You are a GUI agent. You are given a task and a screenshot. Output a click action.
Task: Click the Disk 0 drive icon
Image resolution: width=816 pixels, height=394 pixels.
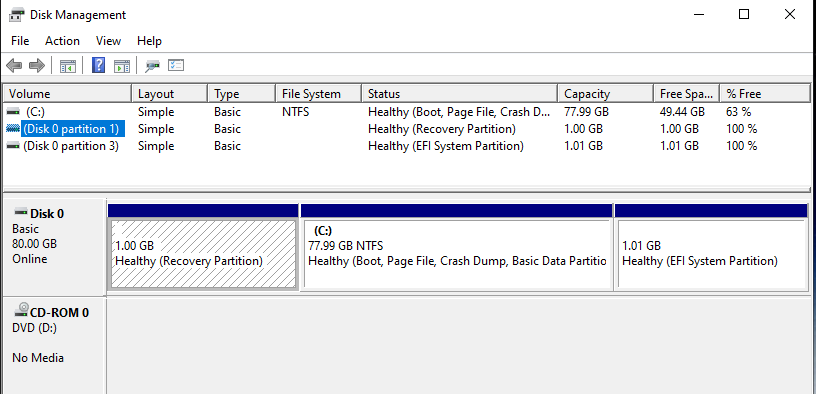click(21, 212)
